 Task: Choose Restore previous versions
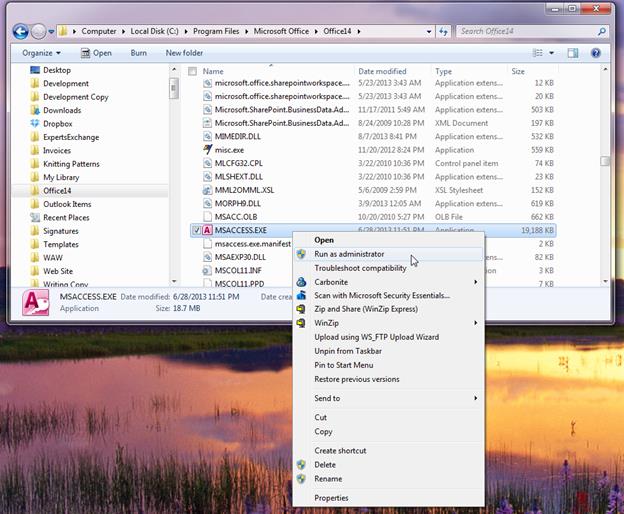click(x=388, y=379)
